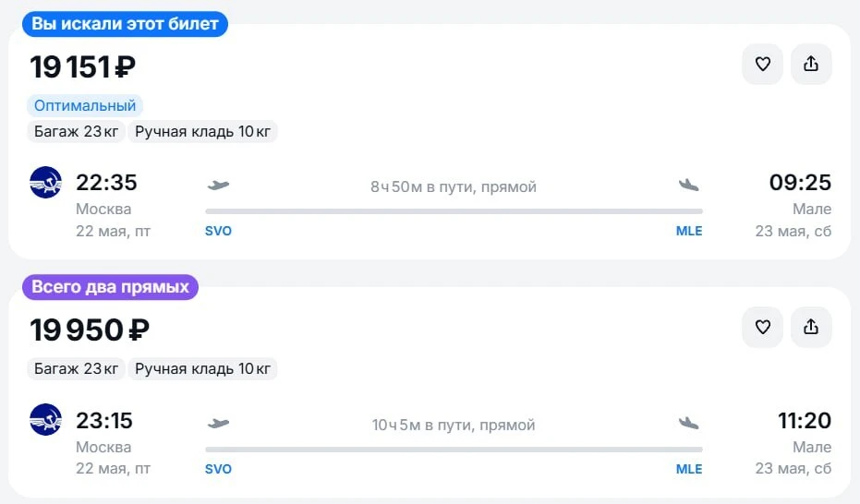Click takeoff plane icon on second flight

tap(218, 423)
